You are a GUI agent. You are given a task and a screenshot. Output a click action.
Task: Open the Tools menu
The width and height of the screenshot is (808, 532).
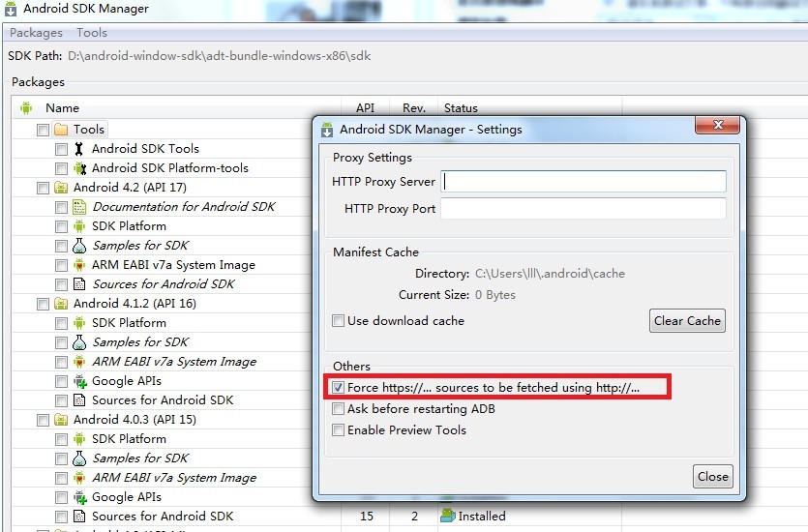(92, 33)
